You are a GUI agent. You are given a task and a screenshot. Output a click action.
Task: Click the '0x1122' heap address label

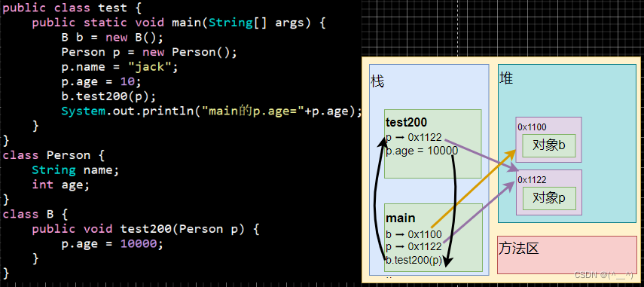click(532, 180)
